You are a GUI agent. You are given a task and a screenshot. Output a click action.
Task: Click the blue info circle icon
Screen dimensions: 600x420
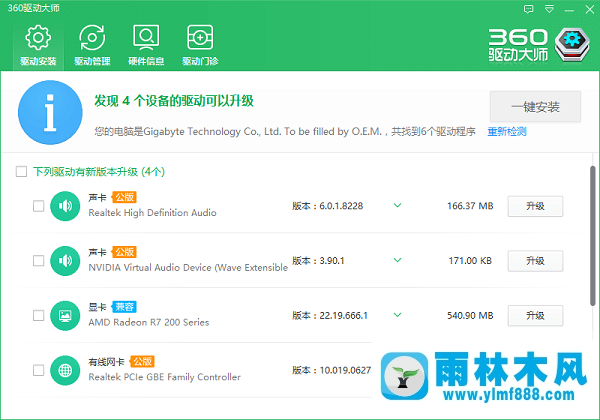pos(50,112)
